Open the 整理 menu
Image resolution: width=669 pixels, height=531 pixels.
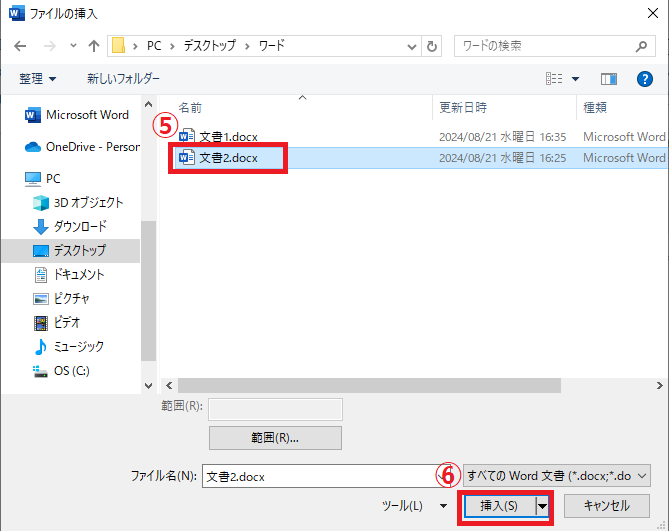click(38, 79)
